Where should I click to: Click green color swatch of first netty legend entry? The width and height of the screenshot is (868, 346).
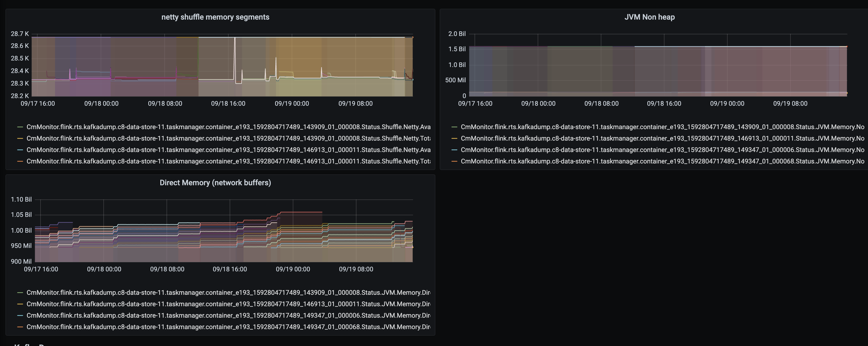(20, 127)
